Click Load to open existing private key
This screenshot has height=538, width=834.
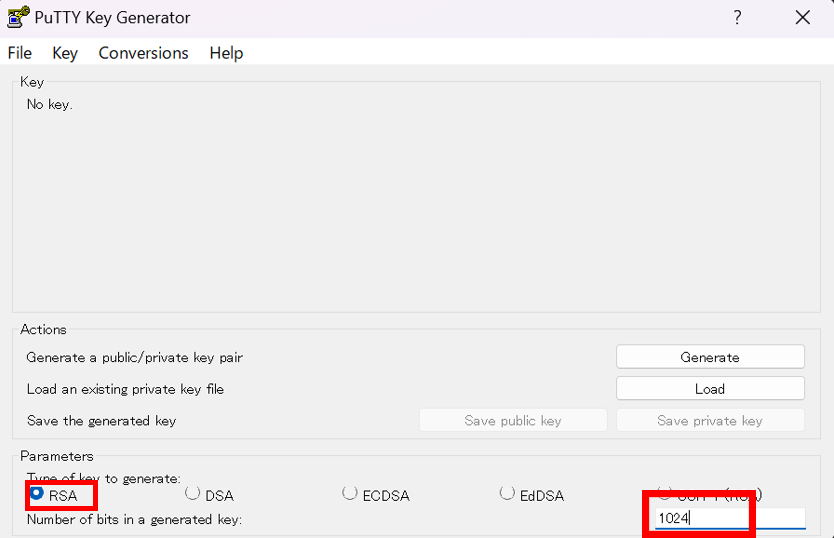(709, 389)
